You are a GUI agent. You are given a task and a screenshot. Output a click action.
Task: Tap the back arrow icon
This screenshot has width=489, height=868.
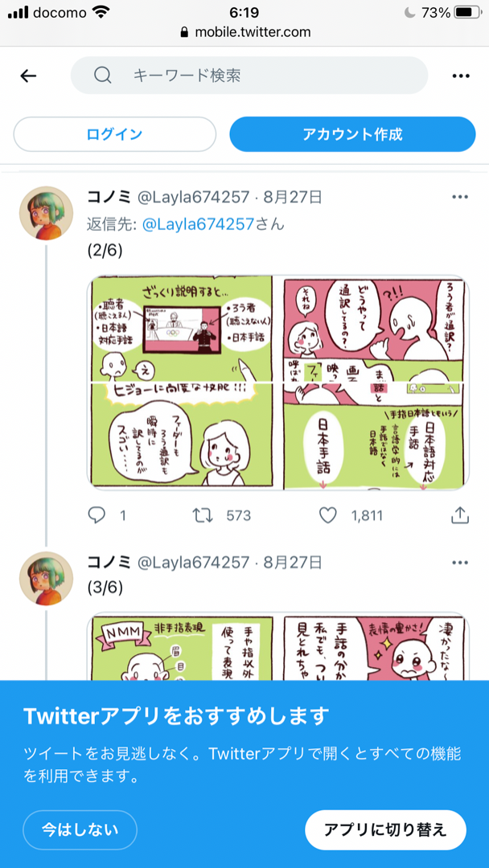tap(28, 76)
